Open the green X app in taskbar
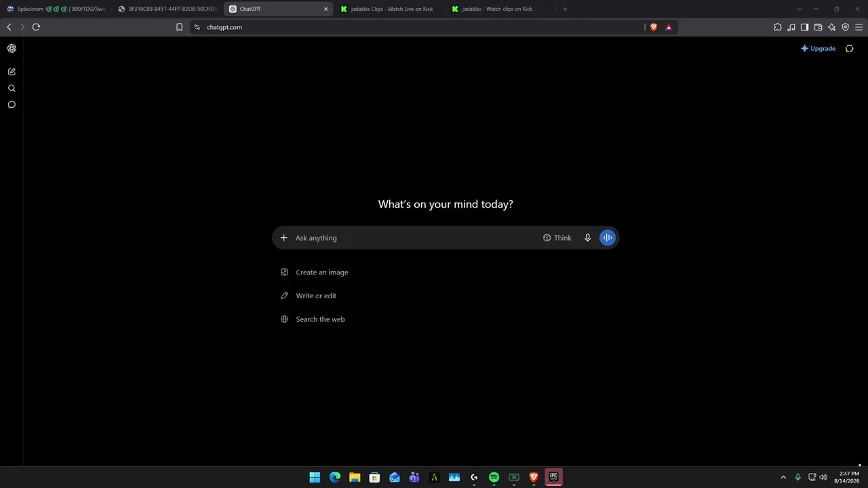868x488 pixels. click(514, 477)
